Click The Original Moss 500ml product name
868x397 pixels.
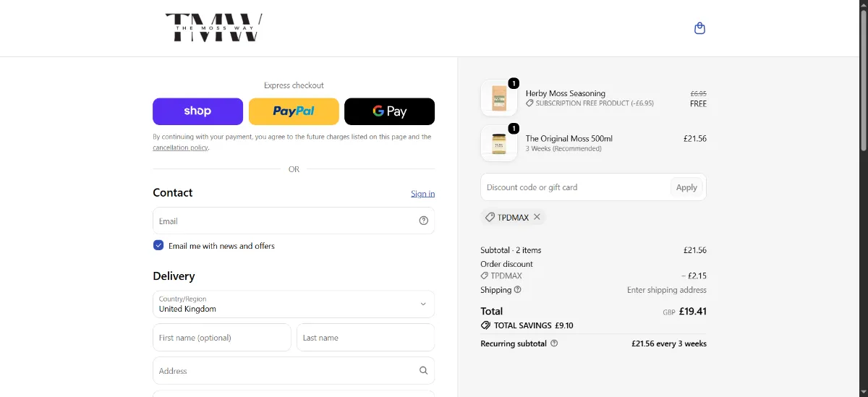[569, 138]
